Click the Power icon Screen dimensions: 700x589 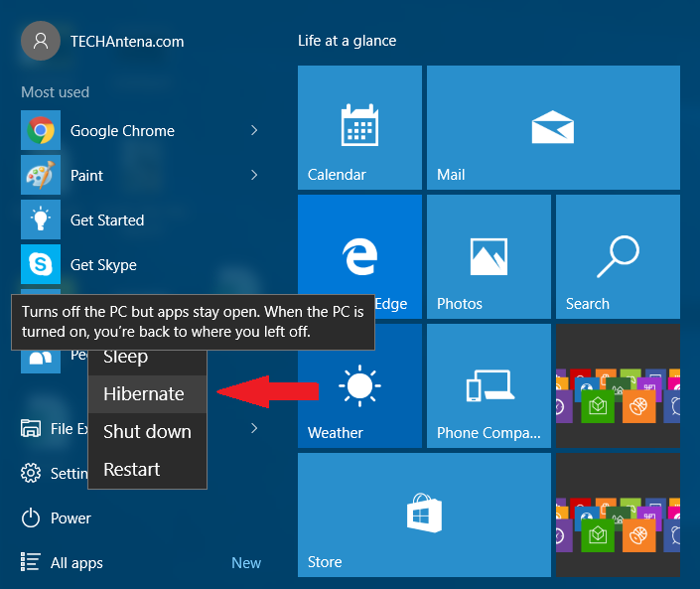pos(31,518)
